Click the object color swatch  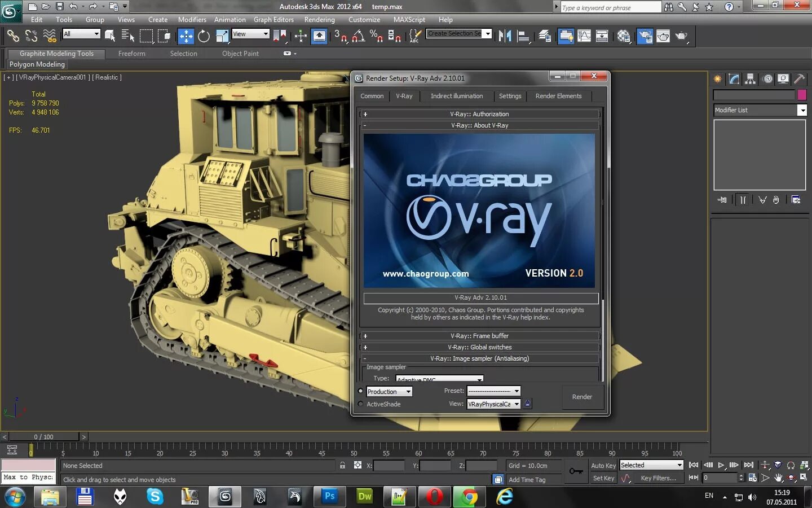click(x=802, y=95)
